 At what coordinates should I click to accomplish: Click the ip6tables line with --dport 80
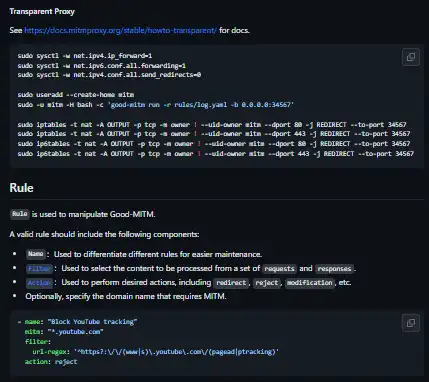pos(214,144)
